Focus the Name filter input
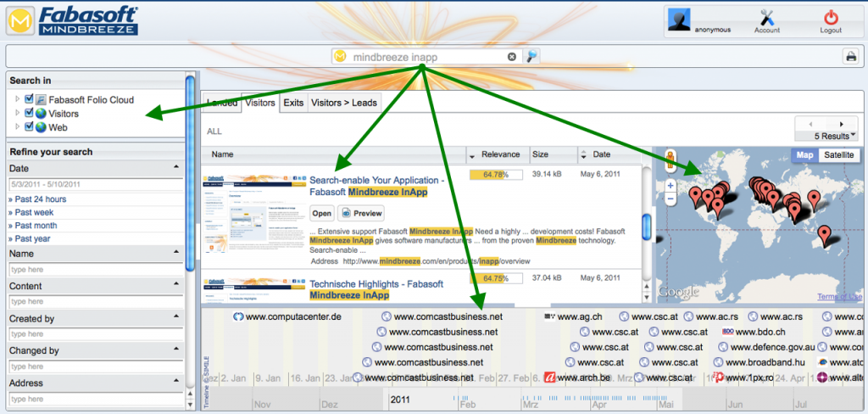868x414 pixels. pos(96,269)
